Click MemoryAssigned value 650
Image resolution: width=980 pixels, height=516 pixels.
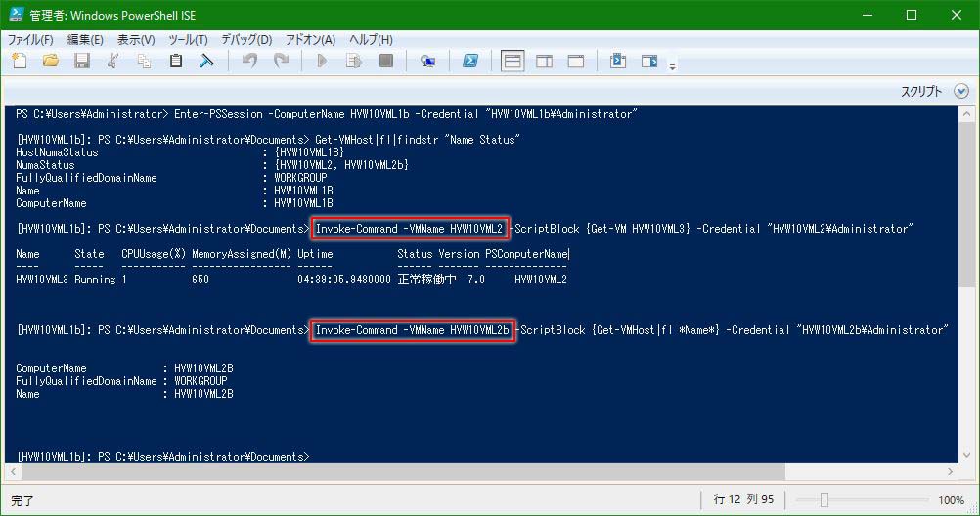tap(200, 279)
